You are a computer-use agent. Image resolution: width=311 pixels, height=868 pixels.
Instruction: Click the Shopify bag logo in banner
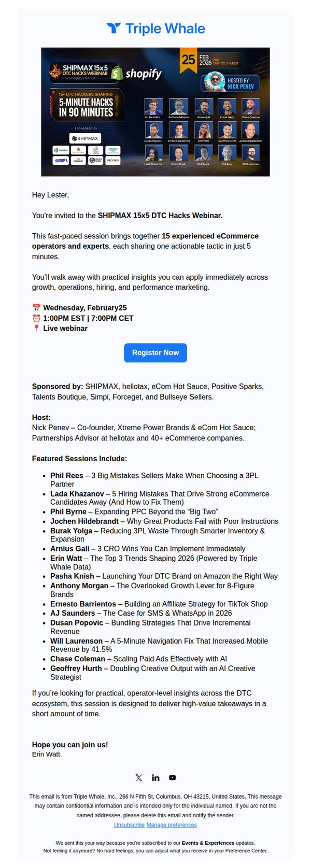tap(117, 74)
